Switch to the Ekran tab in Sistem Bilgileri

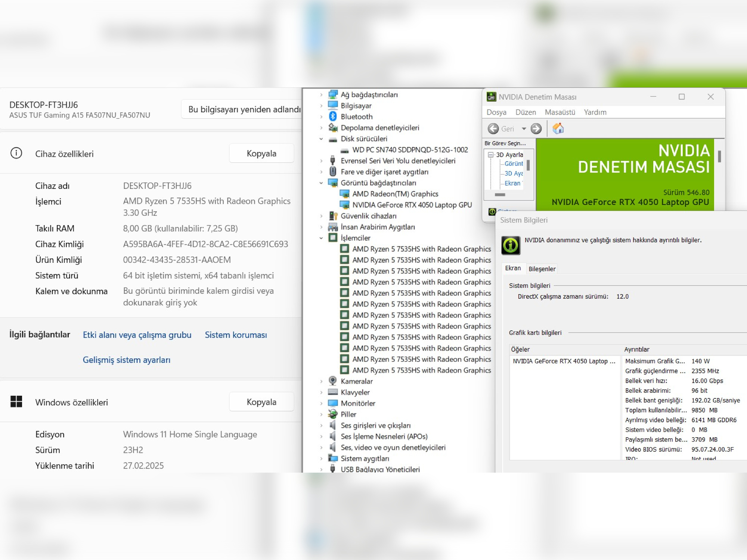pyautogui.click(x=513, y=268)
